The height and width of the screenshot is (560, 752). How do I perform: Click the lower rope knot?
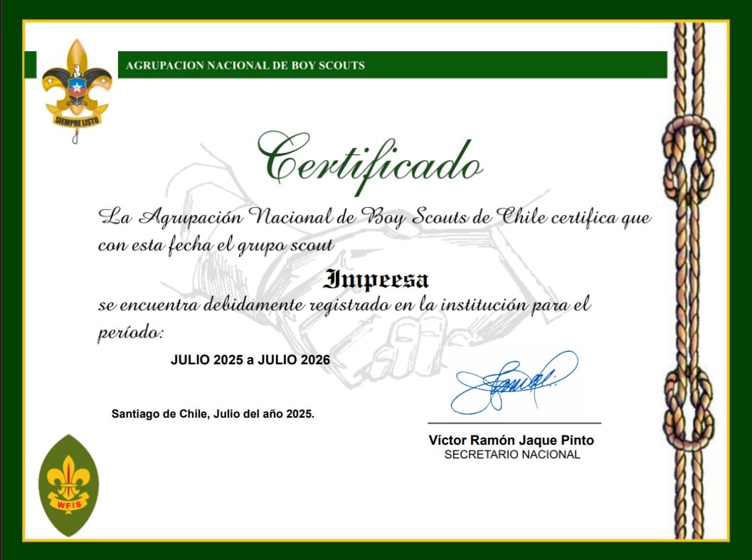point(689,408)
